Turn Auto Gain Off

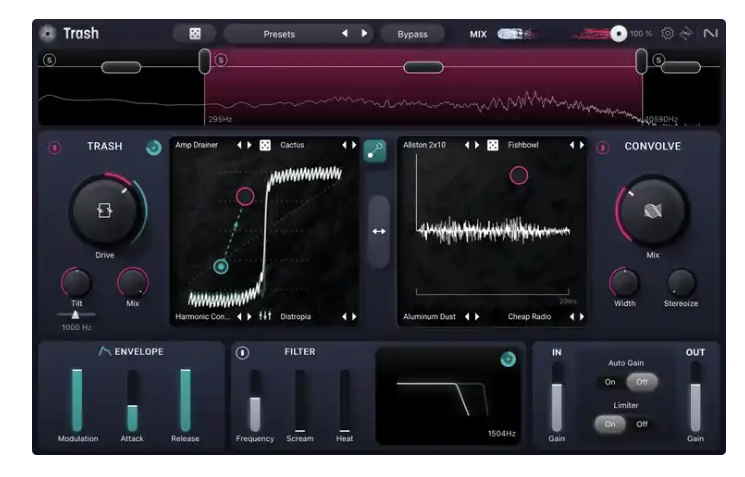pos(642,382)
